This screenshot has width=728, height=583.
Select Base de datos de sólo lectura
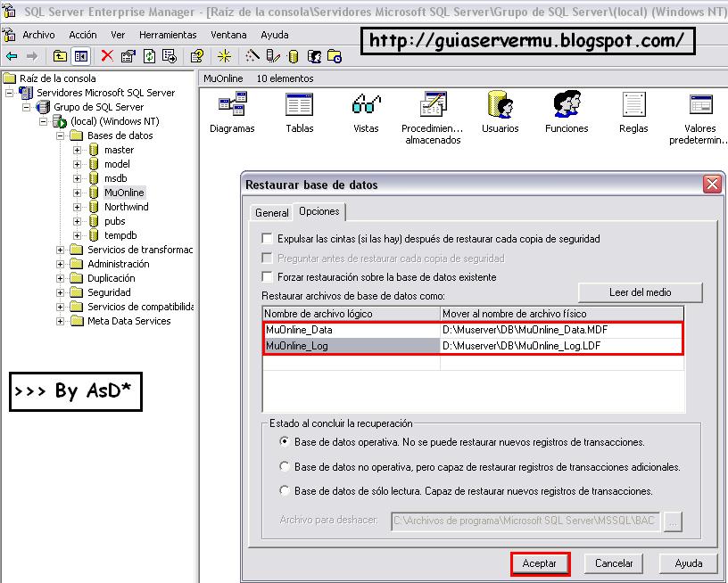pos(285,490)
